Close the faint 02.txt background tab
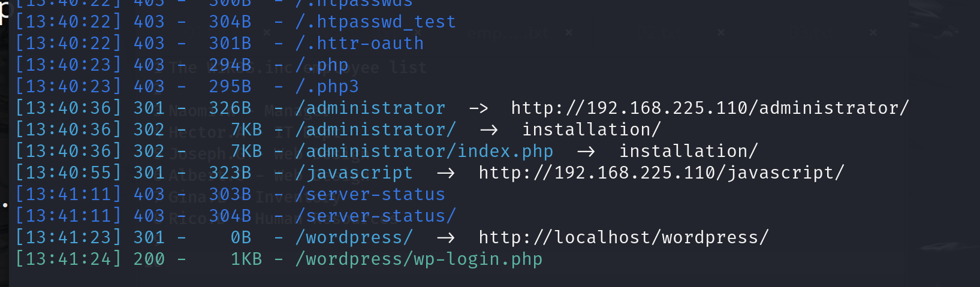This screenshot has height=287, width=980. pos(721,32)
